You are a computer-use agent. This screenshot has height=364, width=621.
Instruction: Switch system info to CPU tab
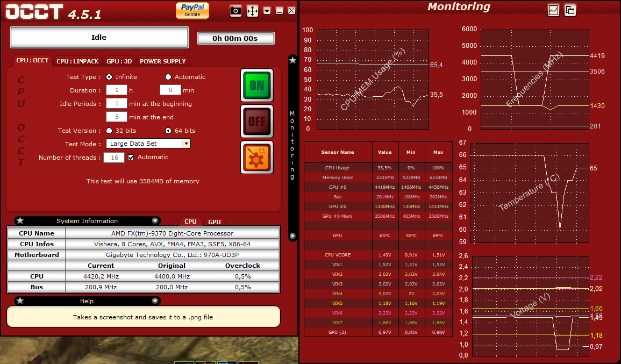(x=190, y=222)
